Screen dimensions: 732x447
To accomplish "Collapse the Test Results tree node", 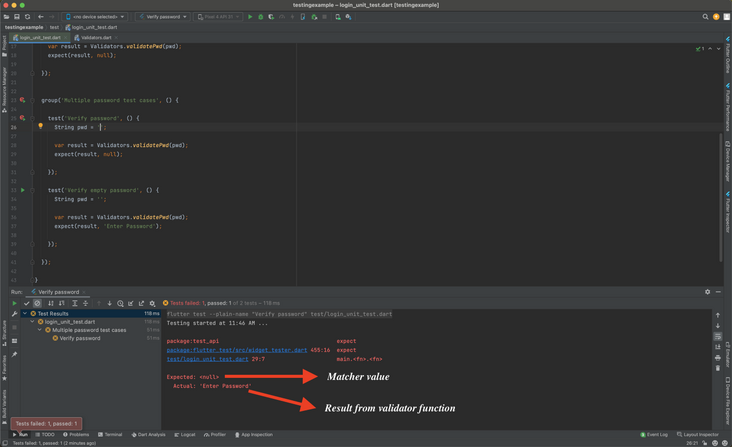I will [x=26, y=314].
